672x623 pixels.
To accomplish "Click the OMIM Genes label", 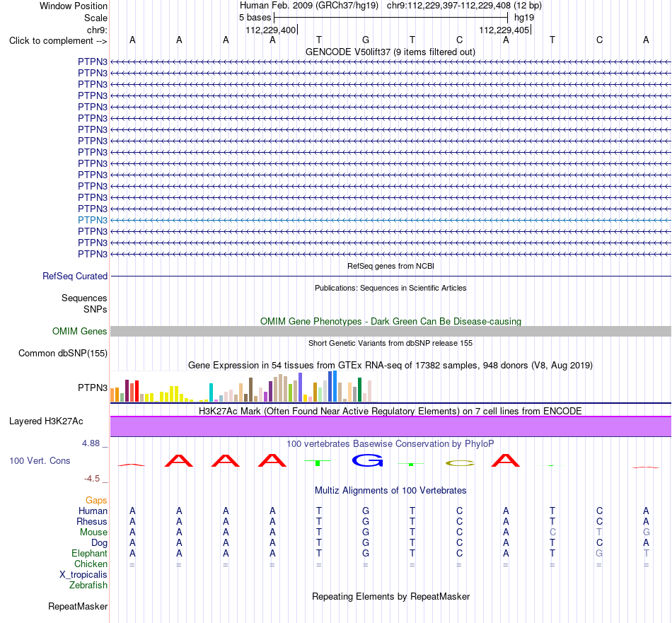I will pos(80,331).
